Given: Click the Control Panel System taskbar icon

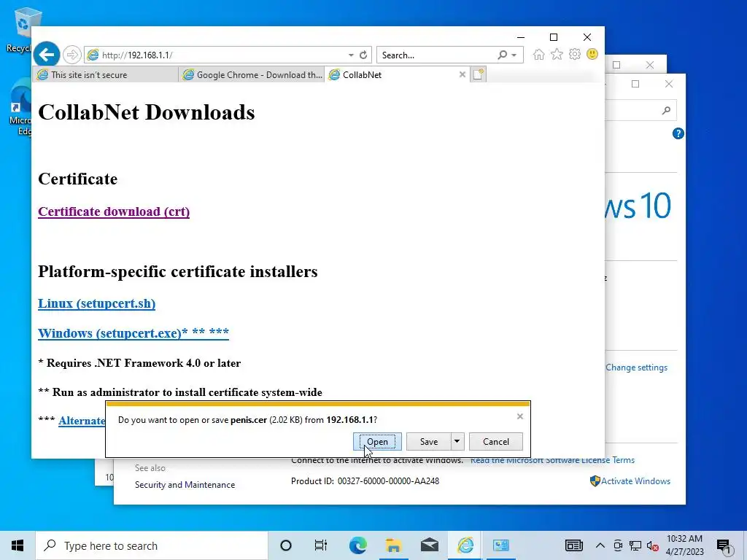Looking at the screenshot, I should coord(500,545).
